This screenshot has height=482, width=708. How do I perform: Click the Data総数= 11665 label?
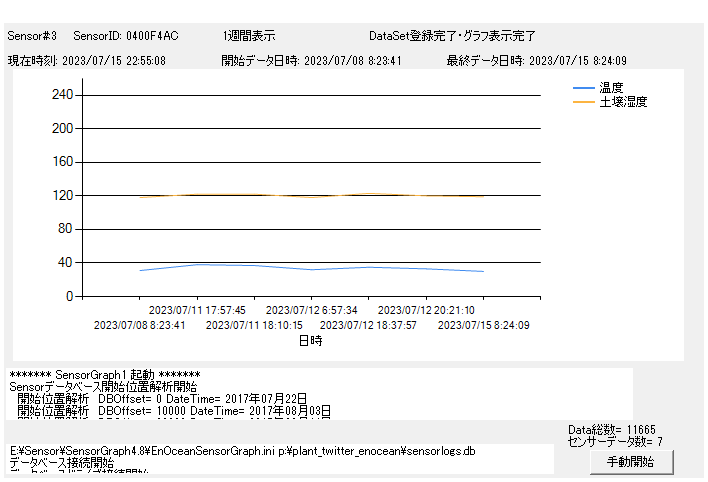click(x=612, y=429)
